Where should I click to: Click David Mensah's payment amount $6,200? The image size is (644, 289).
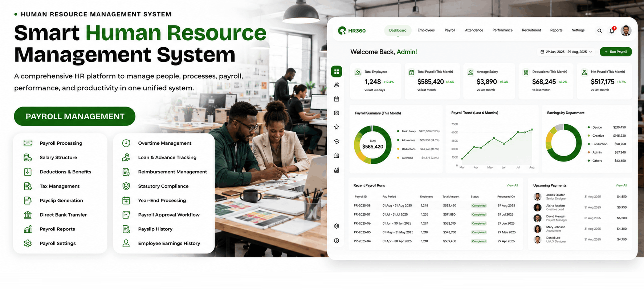coord(621,218)
